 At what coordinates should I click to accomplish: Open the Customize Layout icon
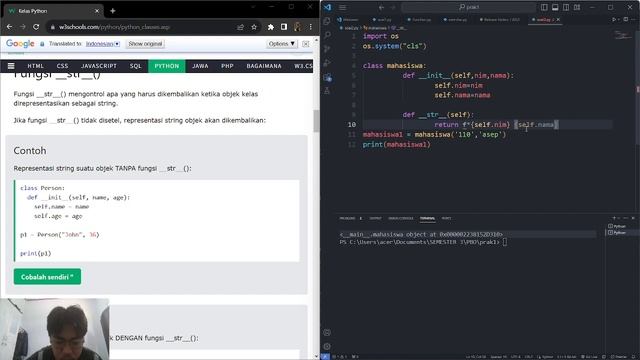[577, 7]
